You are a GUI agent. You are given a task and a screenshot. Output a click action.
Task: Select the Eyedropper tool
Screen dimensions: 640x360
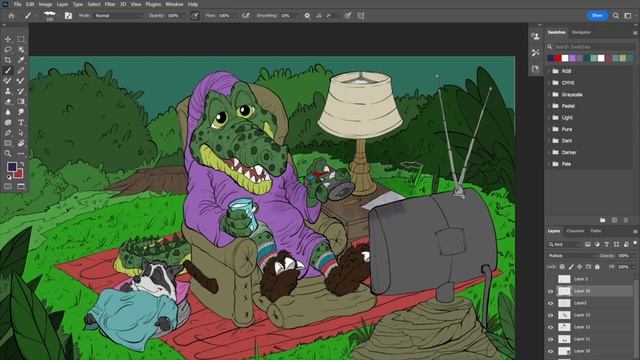click(21, 60)
